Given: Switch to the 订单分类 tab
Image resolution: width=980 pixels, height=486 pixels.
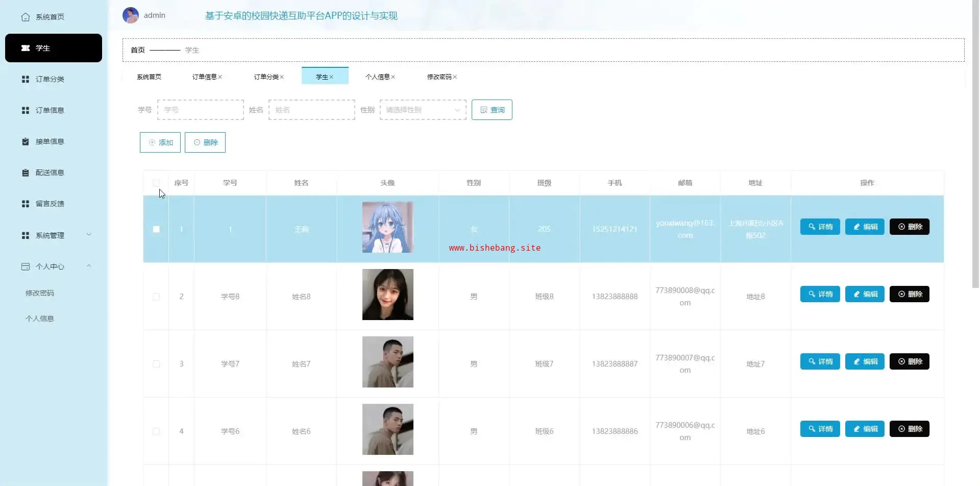Looking at the screenshot, I should pyautogui.click(x=266, y=77).
